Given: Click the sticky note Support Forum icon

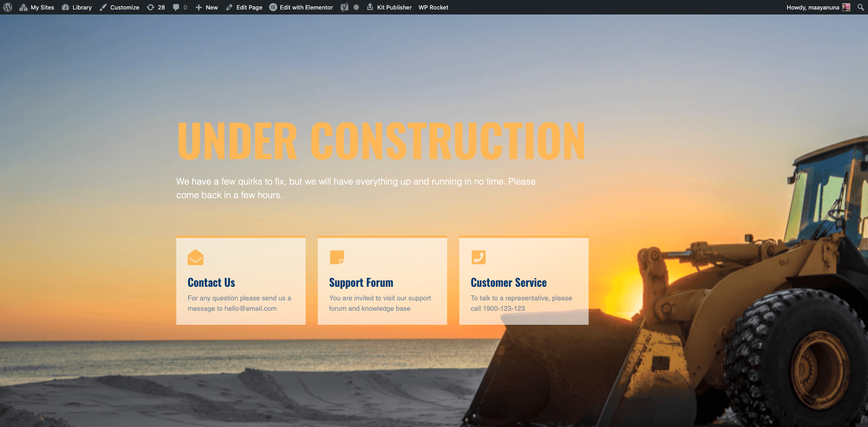Looking at the screenshot, I should point(337,257).
